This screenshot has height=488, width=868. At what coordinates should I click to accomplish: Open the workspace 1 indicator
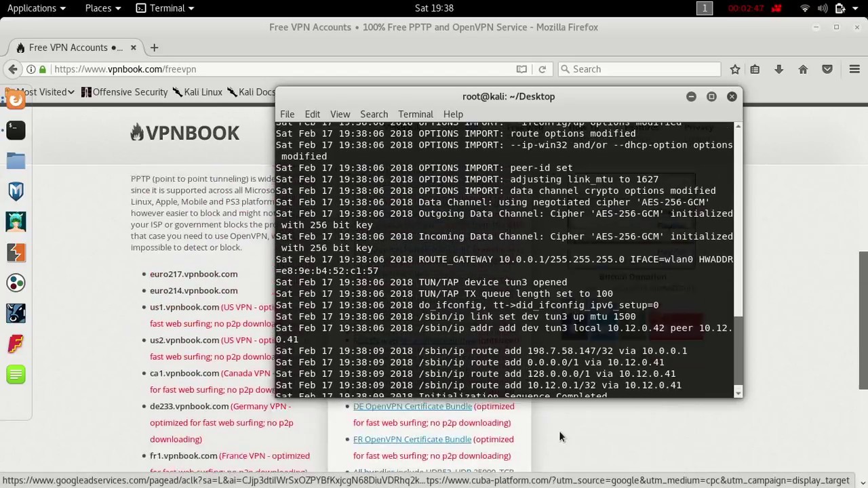[x=705, y=8]
